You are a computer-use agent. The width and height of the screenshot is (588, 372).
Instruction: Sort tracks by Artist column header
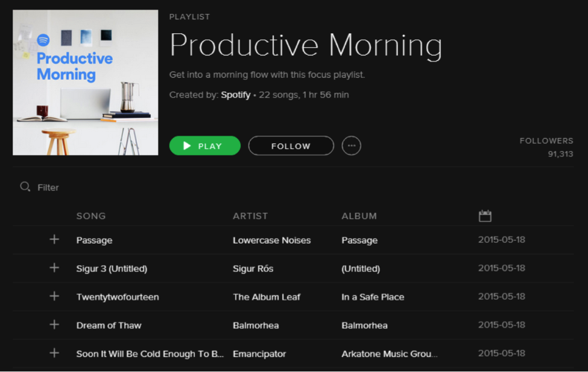tap(250, 216)
